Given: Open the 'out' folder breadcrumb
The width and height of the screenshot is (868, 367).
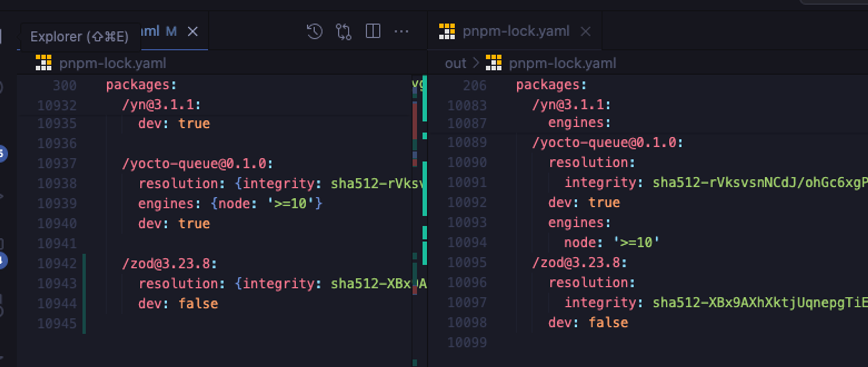Looking at the screenshot, I should tap(455, 63).
